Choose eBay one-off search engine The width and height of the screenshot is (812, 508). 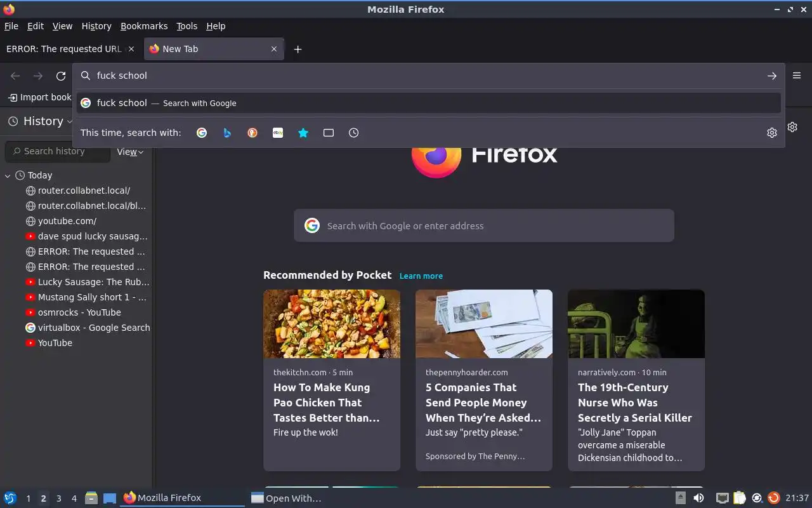tap(278, 133)
